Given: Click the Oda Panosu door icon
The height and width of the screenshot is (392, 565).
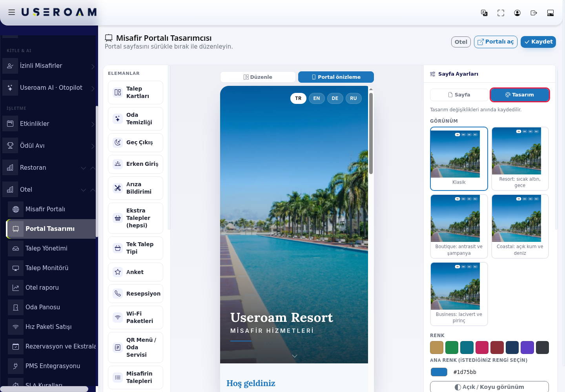Looking at the screenshot, I should 16,307.
